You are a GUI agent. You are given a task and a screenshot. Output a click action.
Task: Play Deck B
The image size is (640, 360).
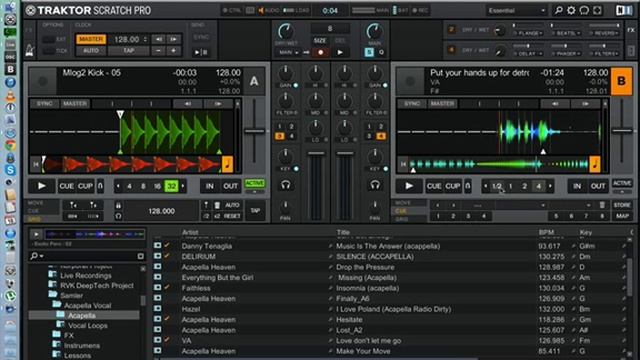tap(409, 186)
